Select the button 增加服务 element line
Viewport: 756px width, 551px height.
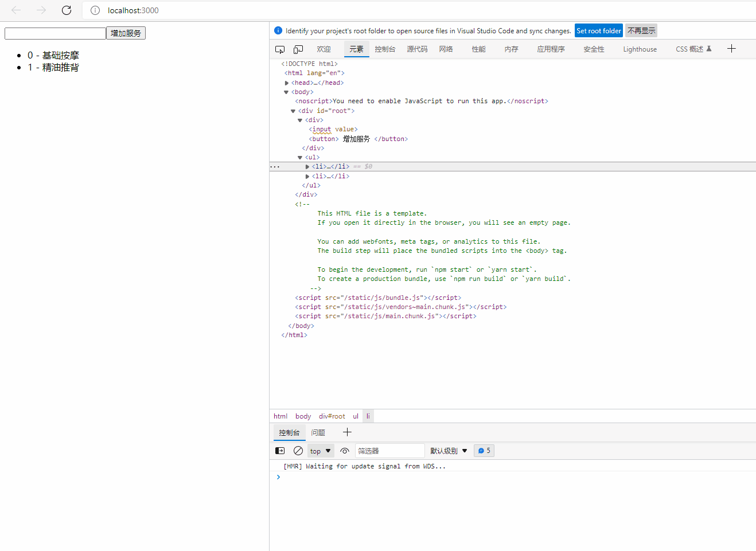[x=358, y=139]
